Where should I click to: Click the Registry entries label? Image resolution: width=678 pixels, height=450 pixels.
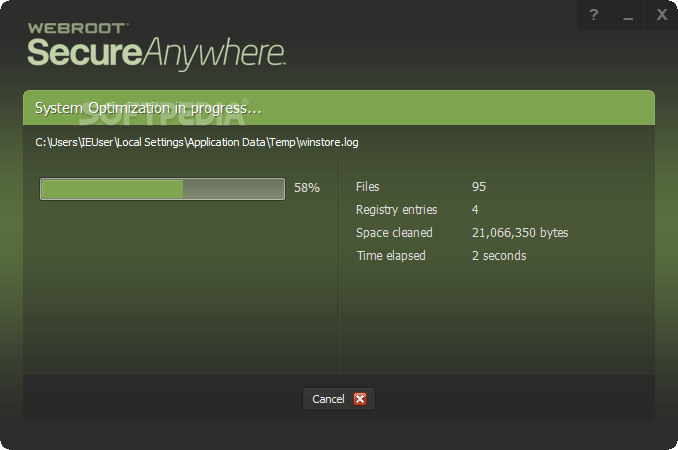click(397, 210)
